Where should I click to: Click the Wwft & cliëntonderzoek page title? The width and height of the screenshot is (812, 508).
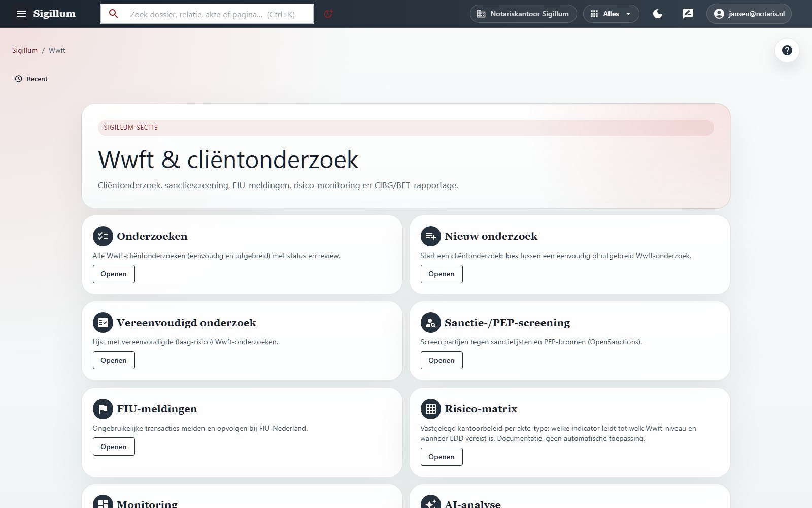click(228, 160)
